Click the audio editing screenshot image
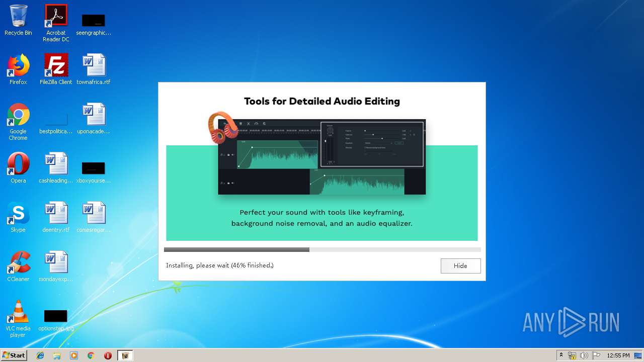The width and height of the screenshot is (644, 362). point(322,157)
